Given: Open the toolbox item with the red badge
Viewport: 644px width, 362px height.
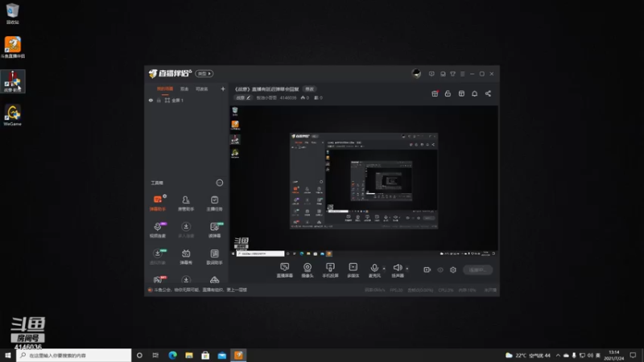Looking at the screenshot, I should tap(158, 279).
